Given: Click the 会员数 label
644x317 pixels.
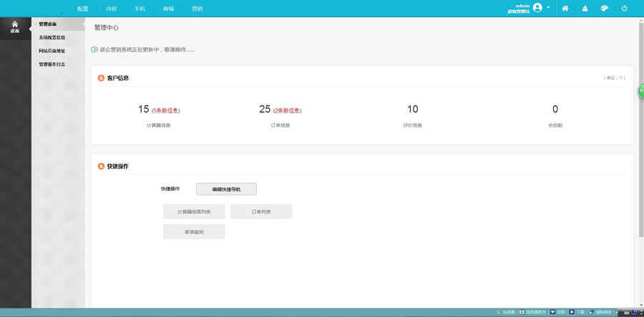Looking at the screenshot, I should coord(555,125).
